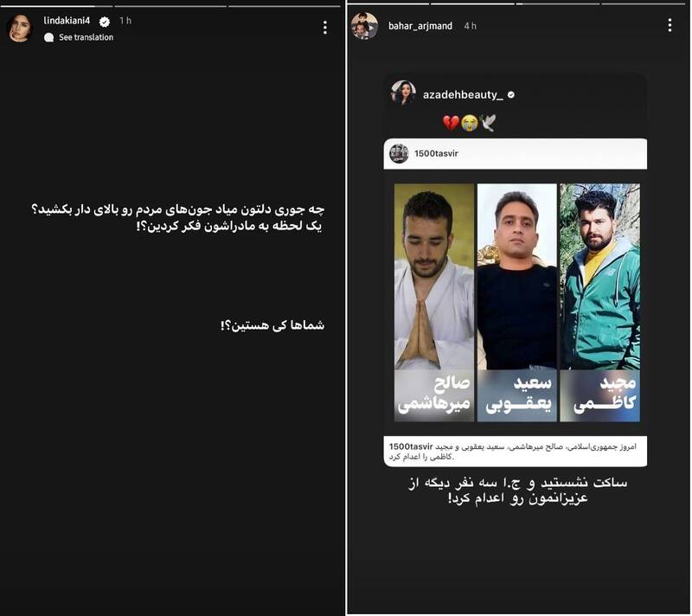Viewport: 692px width, 616px height.
Task: Open 1500tasvir username in post header
Action: click(436, 153)
